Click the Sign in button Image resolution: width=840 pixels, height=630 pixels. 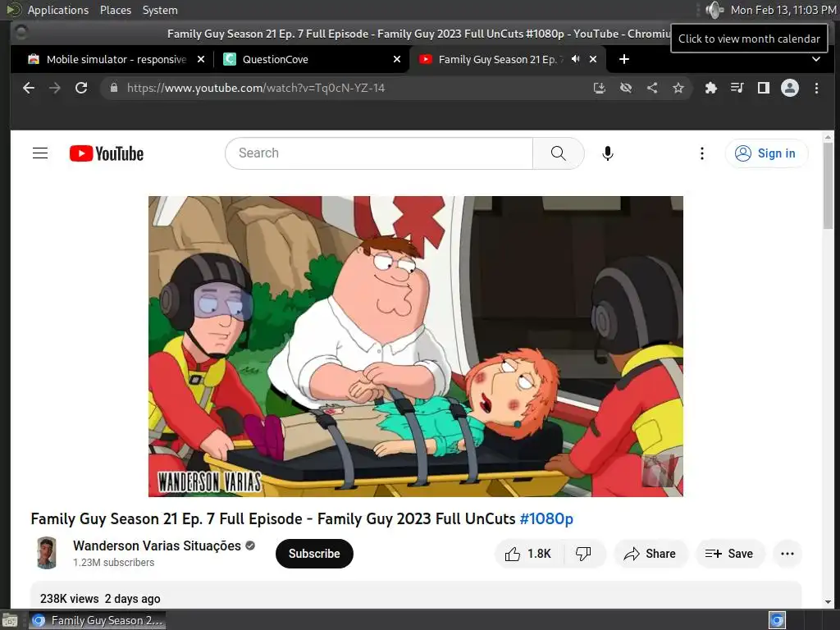766,153
